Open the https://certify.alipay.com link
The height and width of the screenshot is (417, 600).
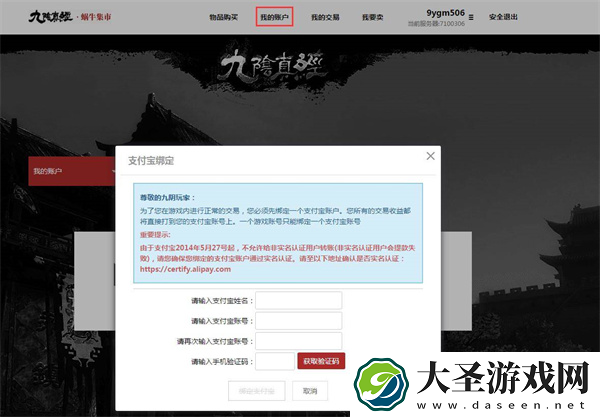(185, 269)
